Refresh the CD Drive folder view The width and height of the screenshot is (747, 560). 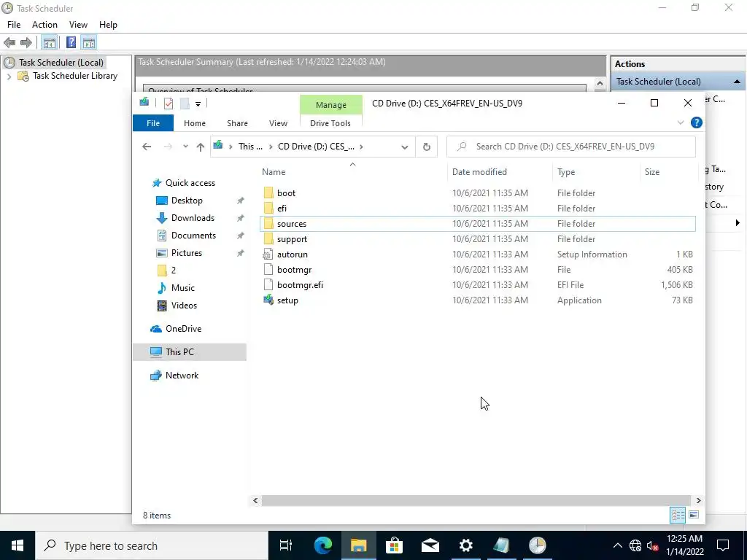pyautogui.click(x=426, y=147)
